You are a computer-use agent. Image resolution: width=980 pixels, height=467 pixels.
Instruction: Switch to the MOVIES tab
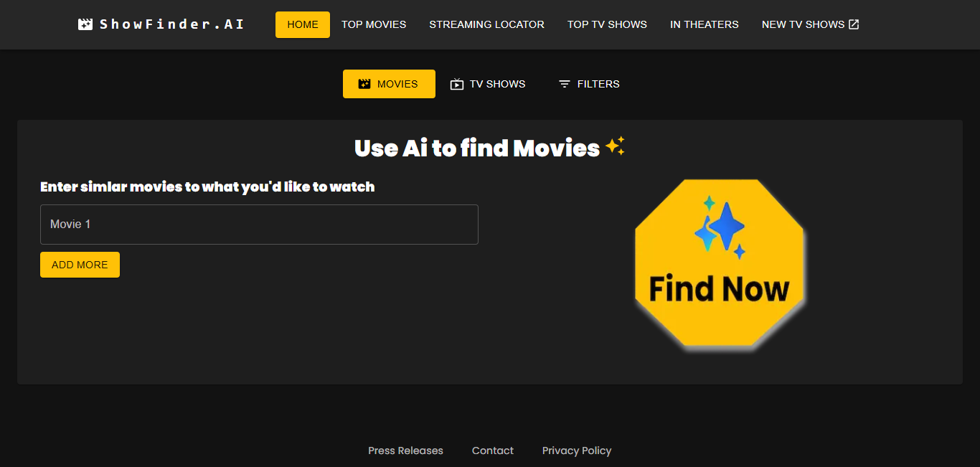point(389,83)
